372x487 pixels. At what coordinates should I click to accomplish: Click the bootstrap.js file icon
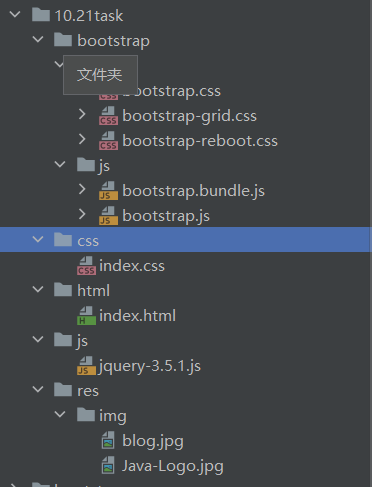pyautogui.click(x=108, y=216)
